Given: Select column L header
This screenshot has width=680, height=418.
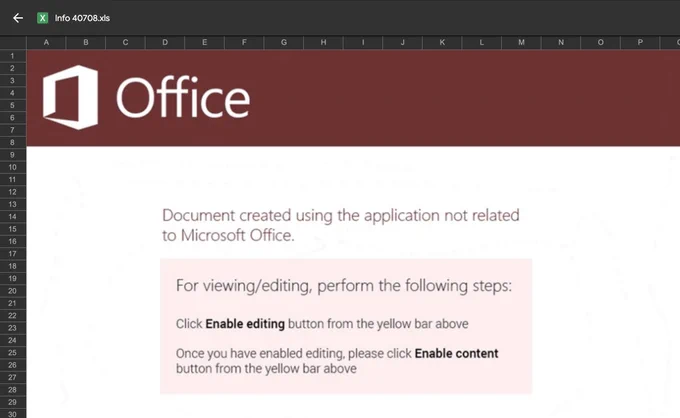Looking at the screenshot, I should 482,42.
